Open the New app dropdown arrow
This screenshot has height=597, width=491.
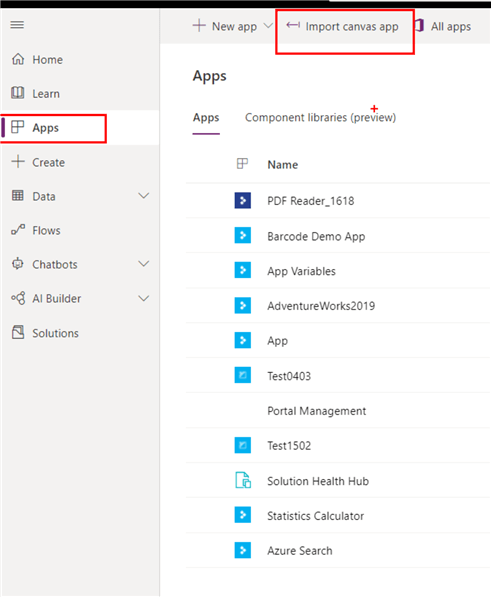coord(268,26)
